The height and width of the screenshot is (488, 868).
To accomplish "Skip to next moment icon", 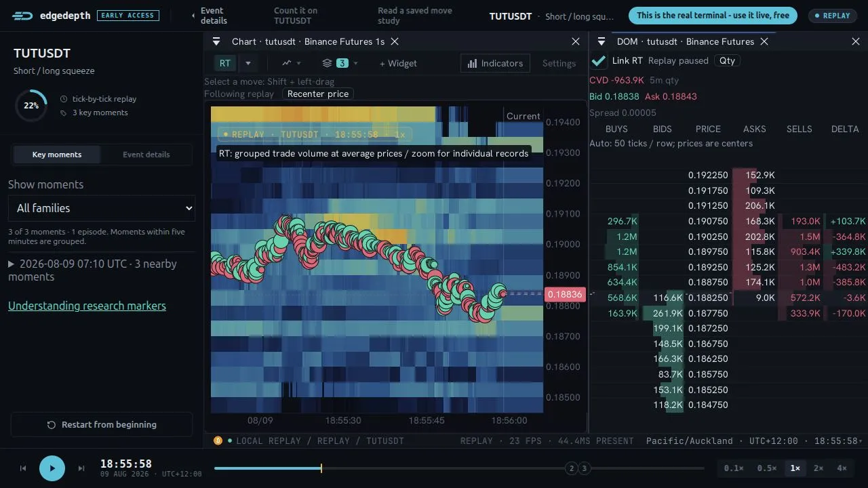I will pyautogui.click(x=81, y=468).
